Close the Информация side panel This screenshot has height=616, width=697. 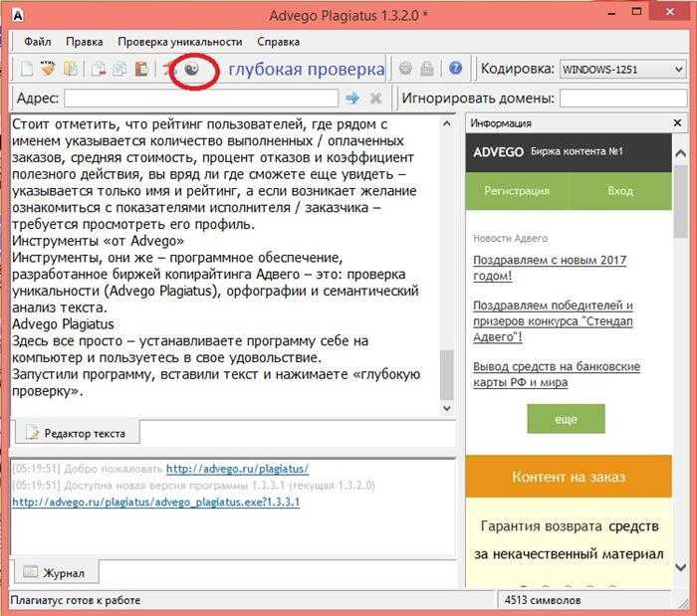coord(677,123)
